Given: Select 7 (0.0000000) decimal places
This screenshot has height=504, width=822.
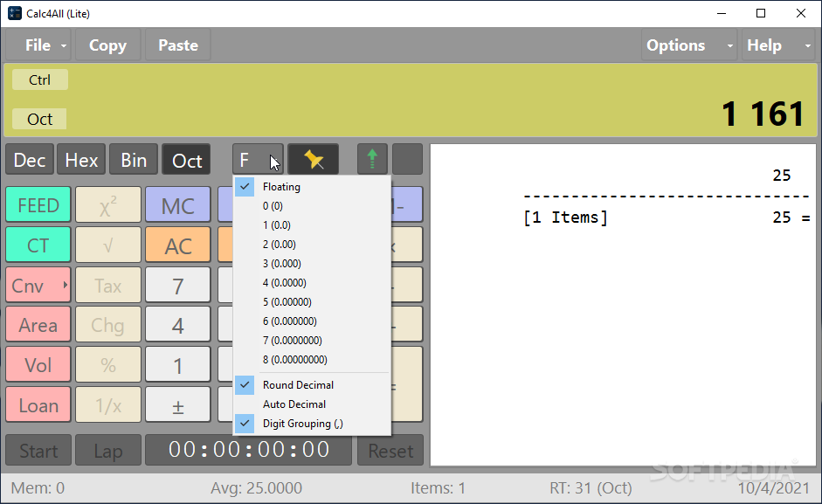Looking at the screenshot, I should [x=313, y=341].
